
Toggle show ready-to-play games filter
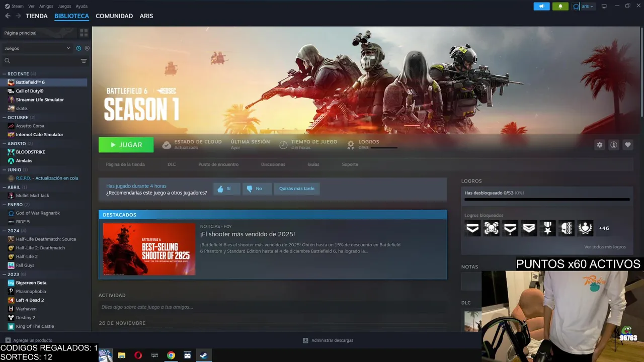[x=87, y=48]
